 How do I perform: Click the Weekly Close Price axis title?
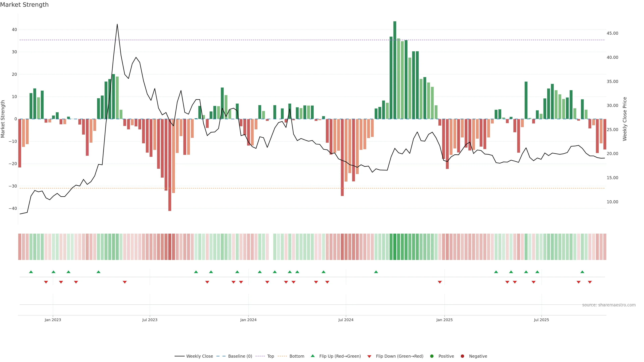(625, 119)
